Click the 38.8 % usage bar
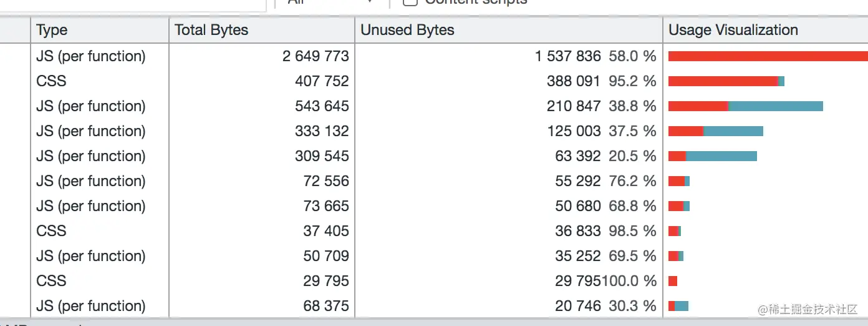The width and height of the screenshot is (868, 326). pos(745,106)
